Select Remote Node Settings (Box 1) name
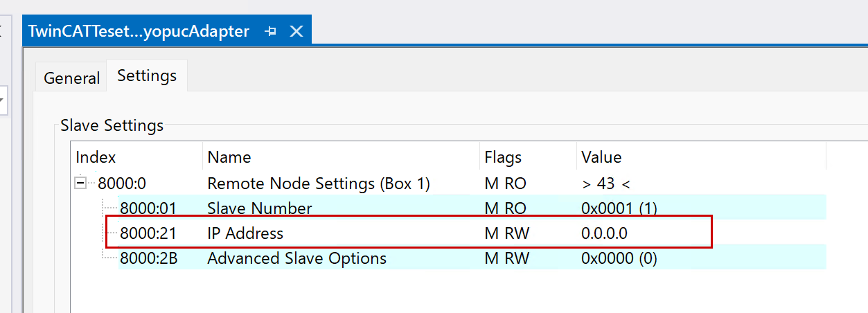868x313 pixels. 319,184
